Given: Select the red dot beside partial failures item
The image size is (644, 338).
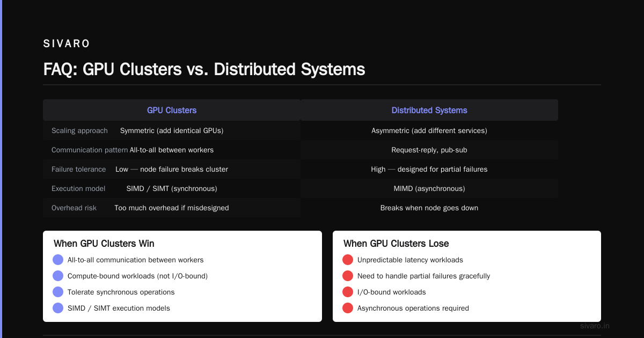Looking at the screenshot, I should pos(348,276).
